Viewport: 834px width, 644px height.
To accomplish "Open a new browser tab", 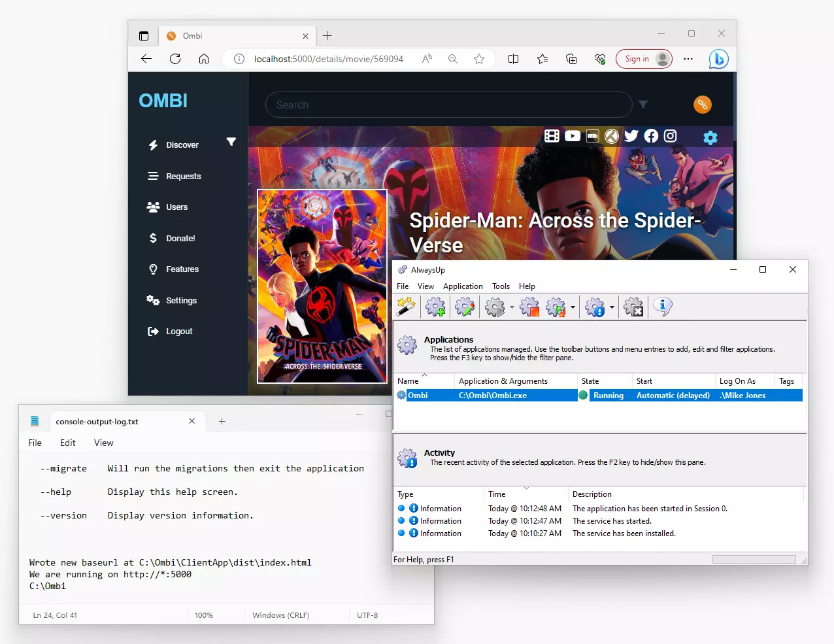I will 327,36.
